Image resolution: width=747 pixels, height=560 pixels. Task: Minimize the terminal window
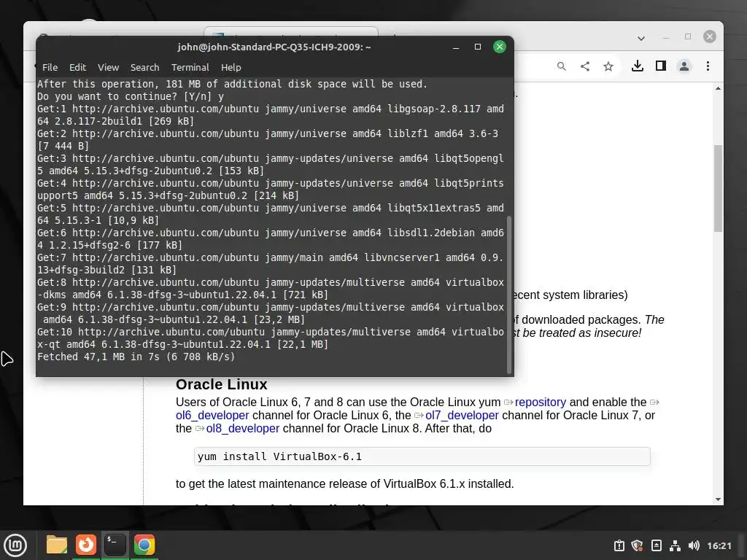coord(456,47)
